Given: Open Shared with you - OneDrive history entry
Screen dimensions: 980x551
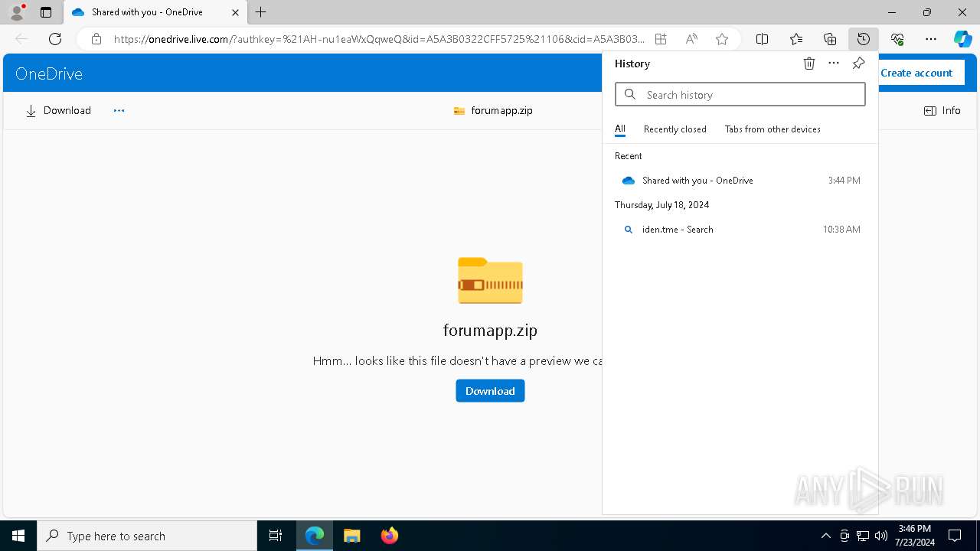Looking at the screenshot, I should 740,181.
